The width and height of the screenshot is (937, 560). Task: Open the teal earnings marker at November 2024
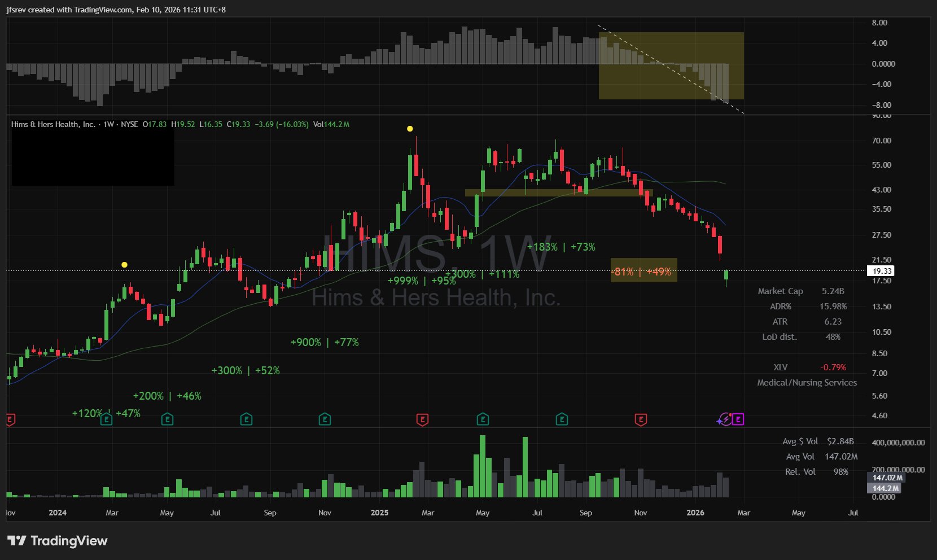[325, 419]
